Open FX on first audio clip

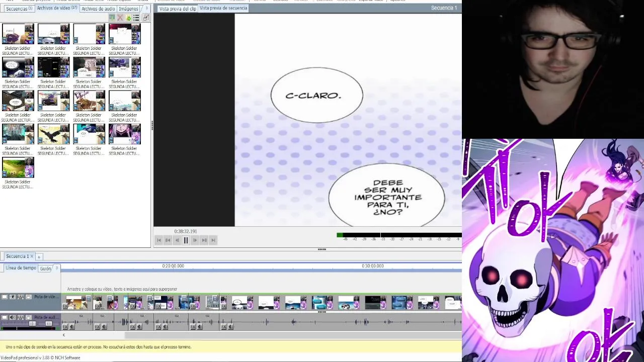click(65, 327)
